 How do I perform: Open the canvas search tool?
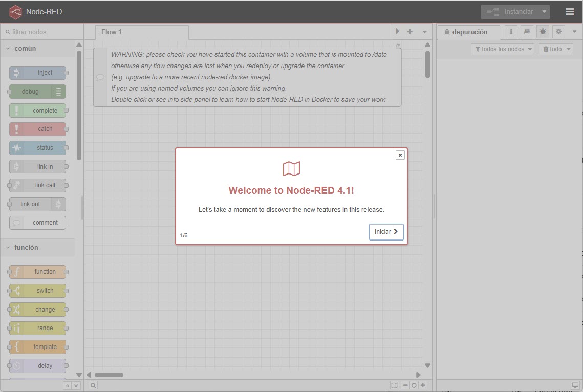93,384
